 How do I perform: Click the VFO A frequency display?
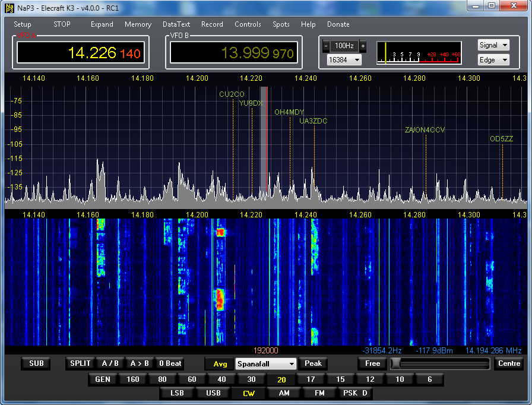[81, 53]
